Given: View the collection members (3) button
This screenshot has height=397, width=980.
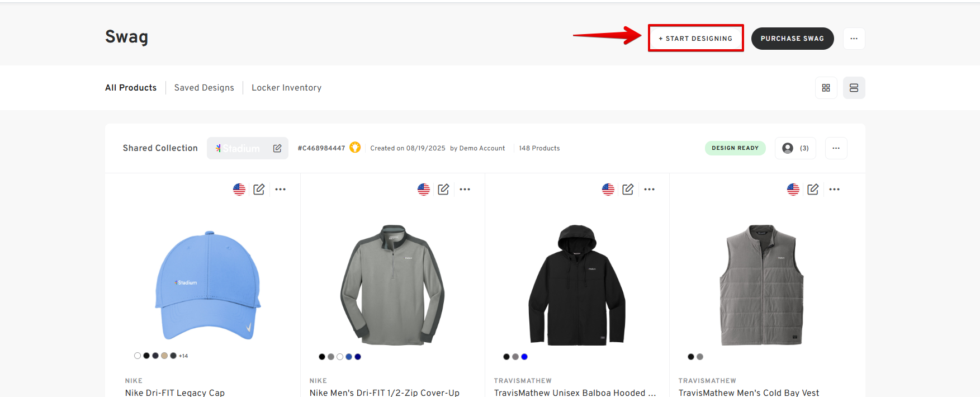Looking at the screenshot, I should [795, 148].
